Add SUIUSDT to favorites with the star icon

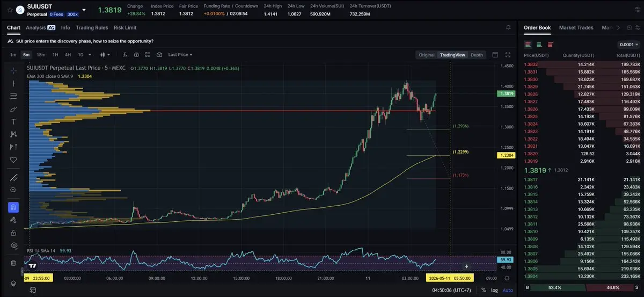10,10
